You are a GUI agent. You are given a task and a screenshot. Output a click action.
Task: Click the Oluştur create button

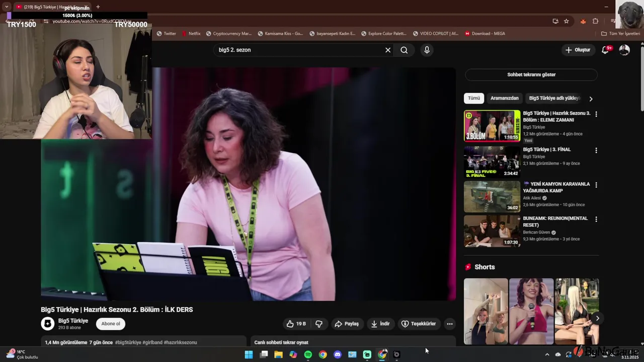(x=578, y=50)
